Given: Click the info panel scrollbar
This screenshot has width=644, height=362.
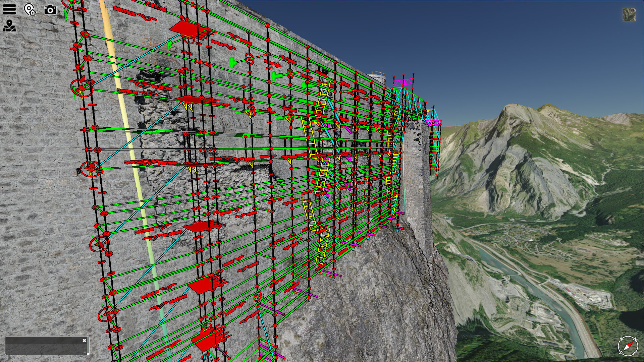Looking at the screenshot, I should pyautogui.click(x=88, y=345).
